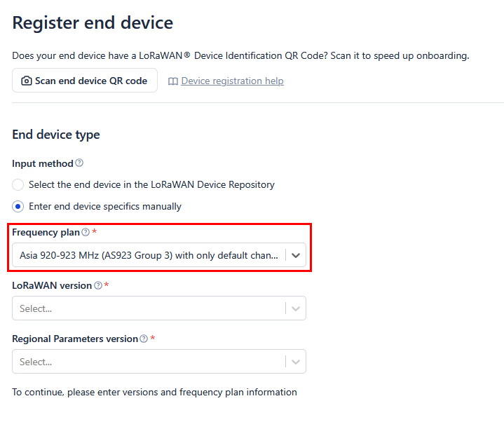Open Regional Parameters version help icon
This screenshot has width=504, height=422.
point(144,339)
